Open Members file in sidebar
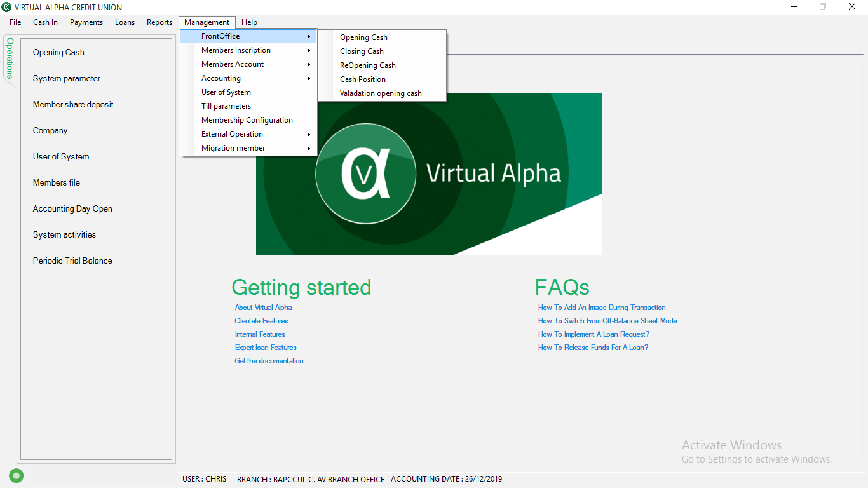 57,183
